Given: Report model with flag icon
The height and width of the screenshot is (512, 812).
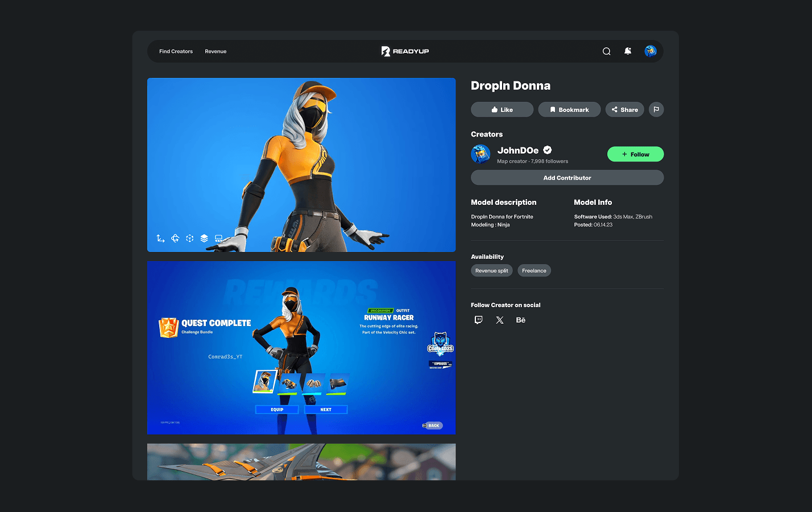Looking at the screenshot, I should (x=656, y=109).
